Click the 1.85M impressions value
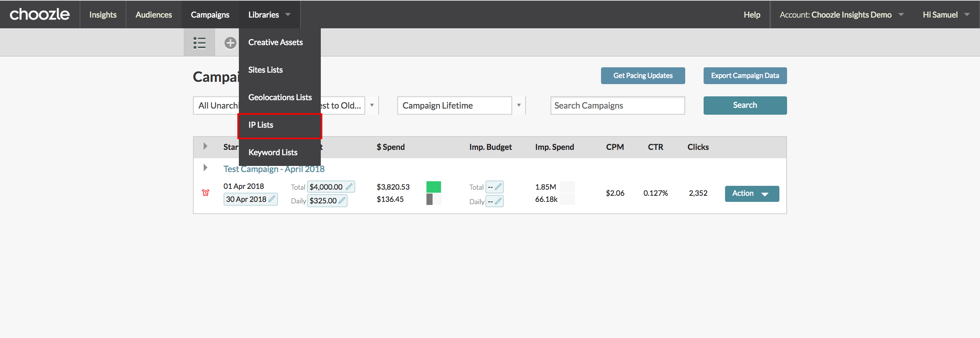This screenshot has width=980, height=338. tap(546, 187)
